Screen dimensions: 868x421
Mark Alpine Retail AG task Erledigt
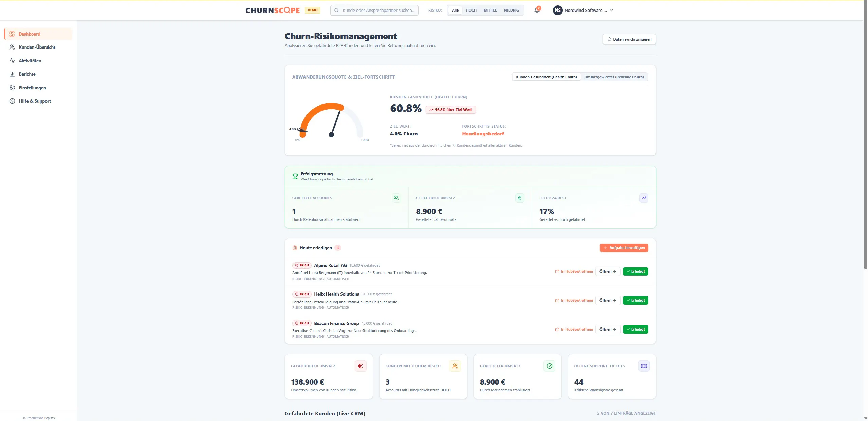[635, 271]
